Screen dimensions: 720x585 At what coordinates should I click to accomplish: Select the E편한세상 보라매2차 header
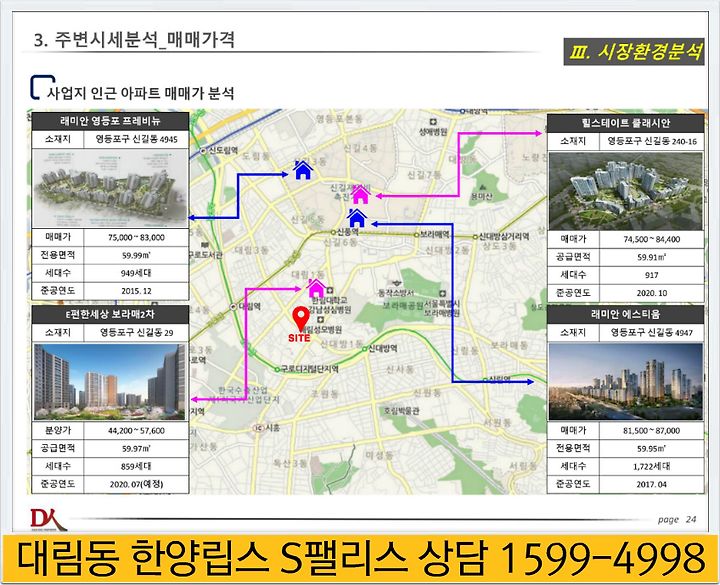tap(110, 315)
